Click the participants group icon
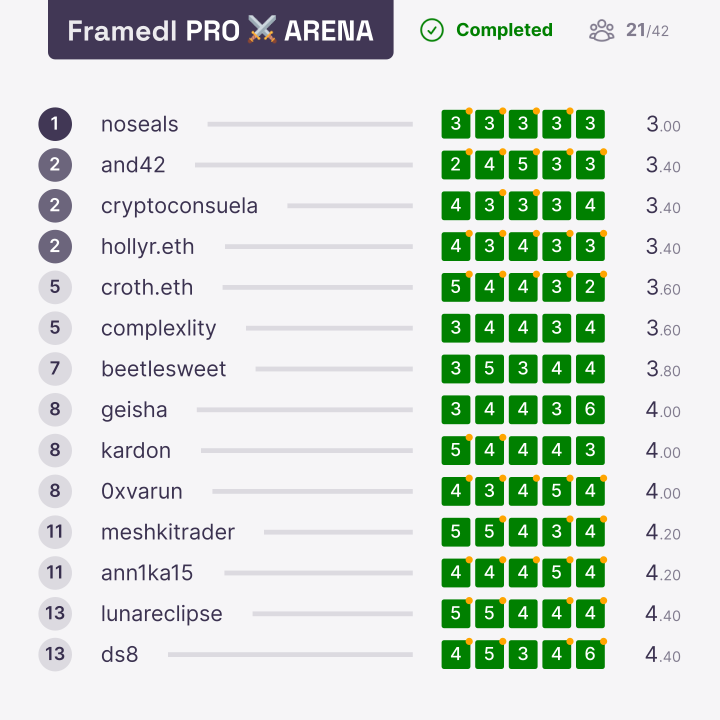720x720 pixels. (602, 31)
